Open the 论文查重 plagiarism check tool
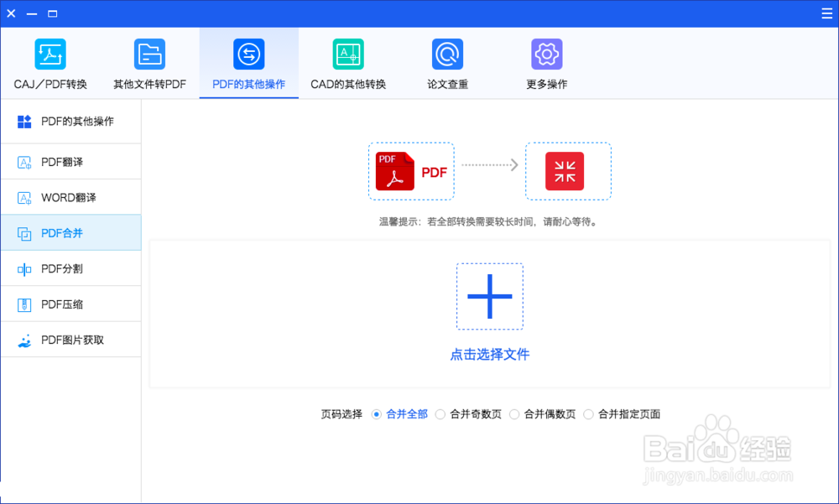This screenshot has width=839, height=504. click(447, 53)
